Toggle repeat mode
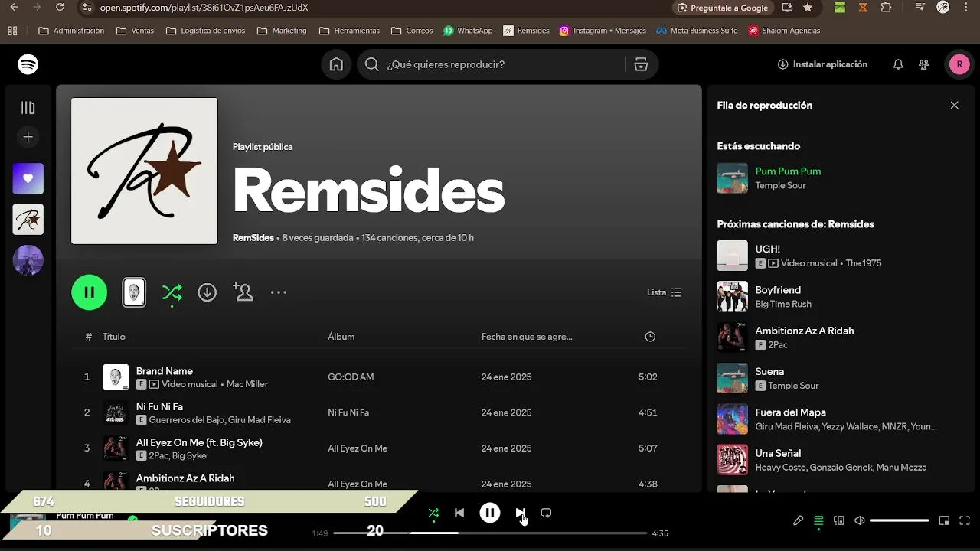The height and width of the screenshot is (551, 980). (546, 513)
